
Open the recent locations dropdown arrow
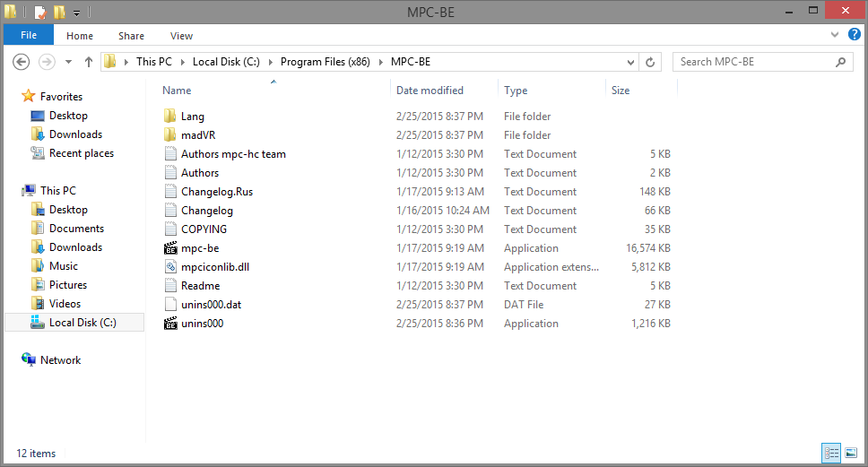(69, 62)
